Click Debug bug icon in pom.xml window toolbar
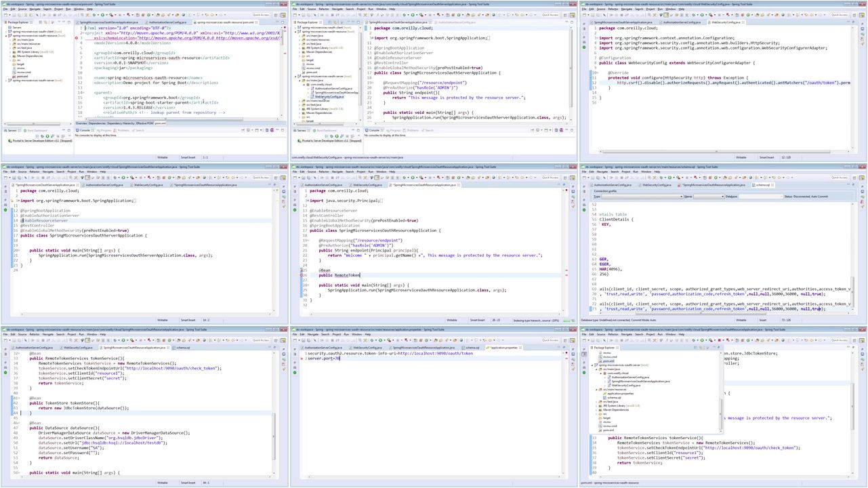This screenshot has width=868, height=488. pos(95,15)
